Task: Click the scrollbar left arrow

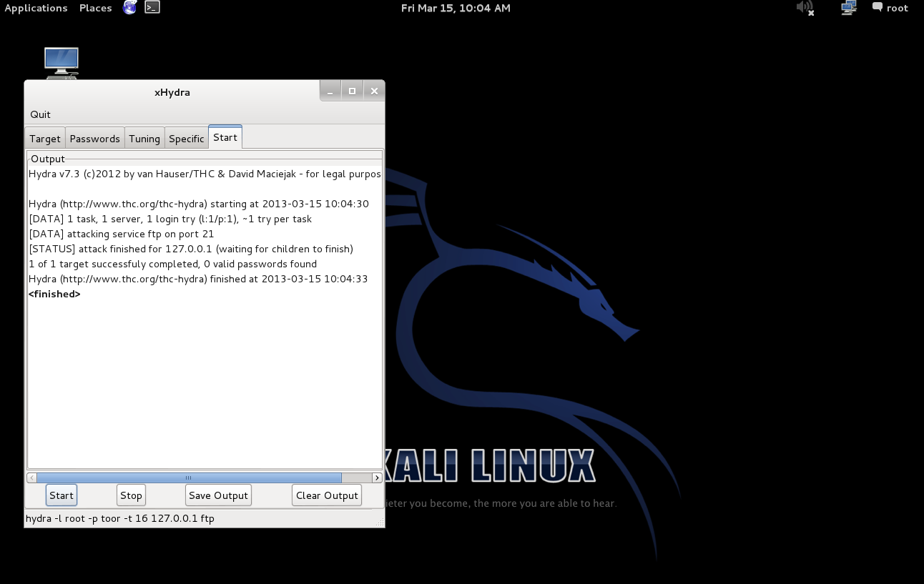Action: [31, 477]
